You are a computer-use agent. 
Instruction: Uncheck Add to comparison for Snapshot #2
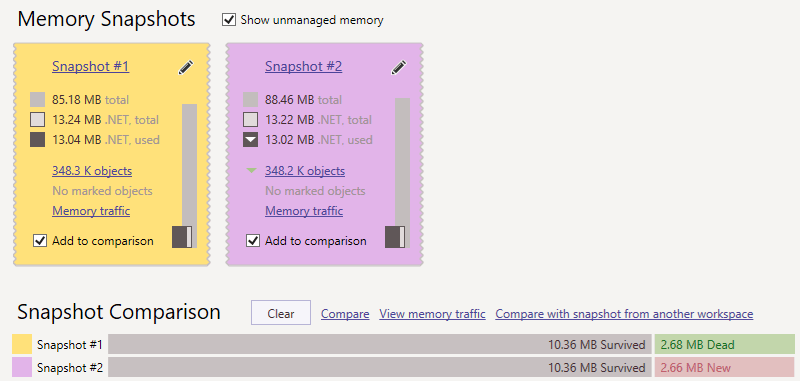(x=252, y=241)
